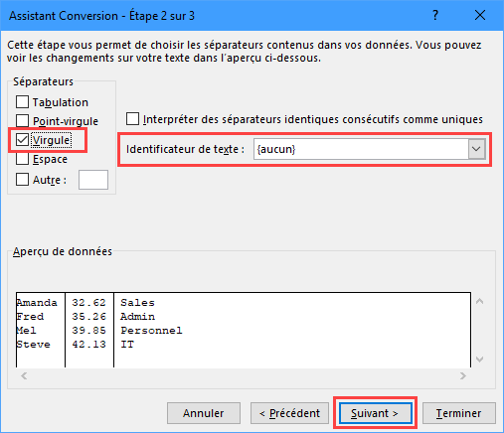This screenshot has height=433, width=504.
Task: Click the preview left scroll arrow
Action: pyautogui.click(x=24, y=375)
